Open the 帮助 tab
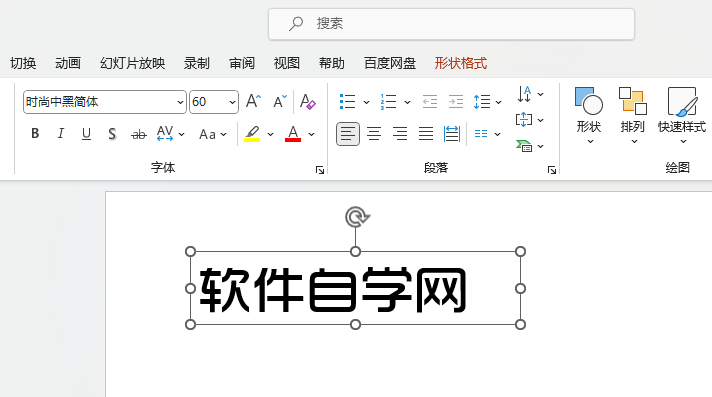The height and width of the screenshot is (397, 712). 331,63
